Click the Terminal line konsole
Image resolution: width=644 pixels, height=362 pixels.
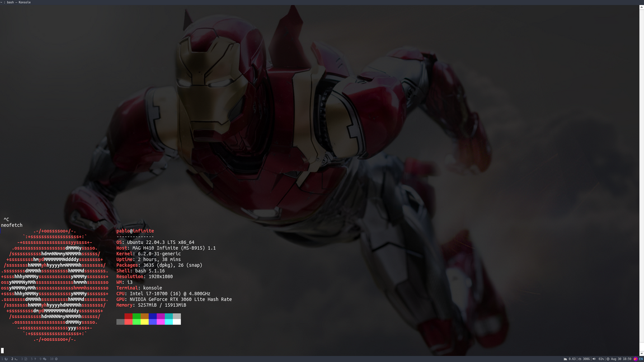pyautogui.click(x=139, y=288)
